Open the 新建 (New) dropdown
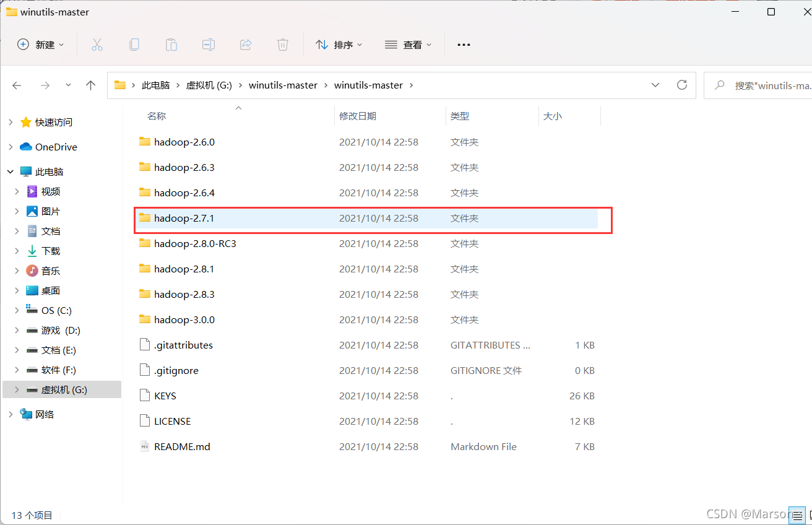The width and height of the screenshot is (812, 525). (41, 45)
